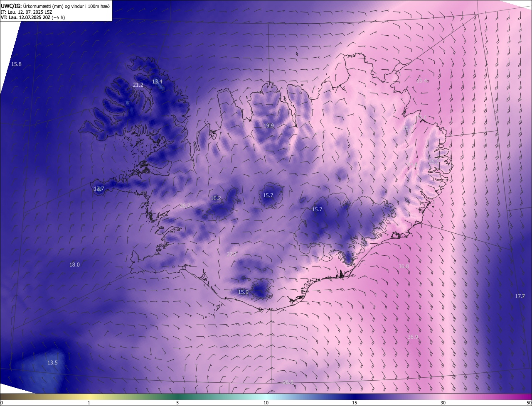The image size is (532, 406).
Task: Click the 12.7 value label on the peninsula
Action: click(x=99, y=188)
